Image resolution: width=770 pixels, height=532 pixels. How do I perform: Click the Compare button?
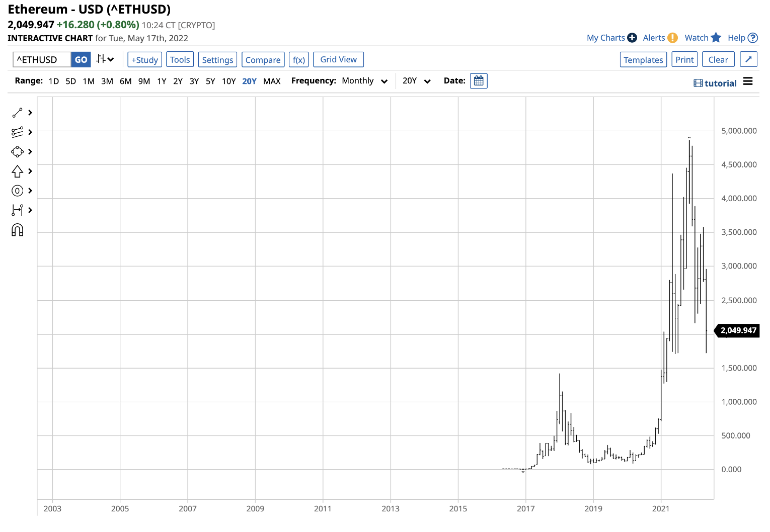point(263,60)
